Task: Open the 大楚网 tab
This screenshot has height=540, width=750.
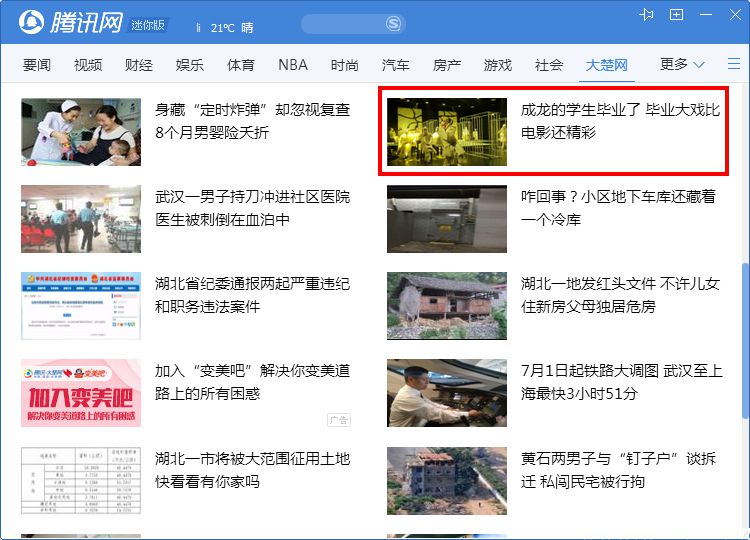Action: pos(606,65)
